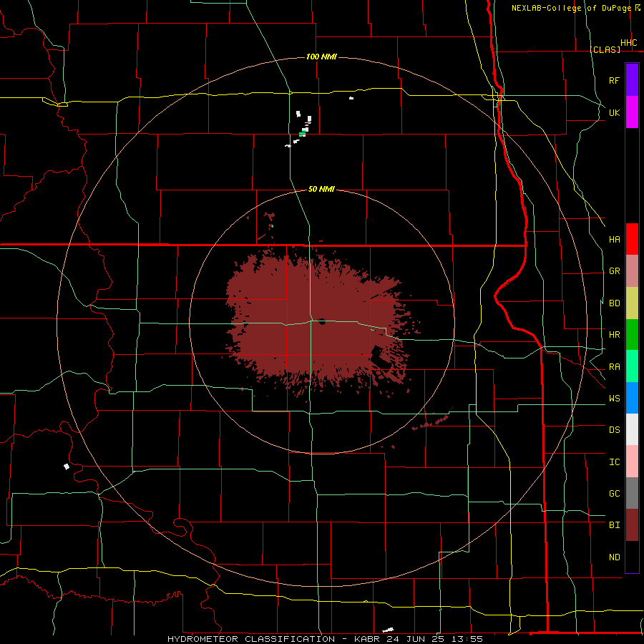
Task: Select the blue WS legend swatch
Action: [632, 398]
